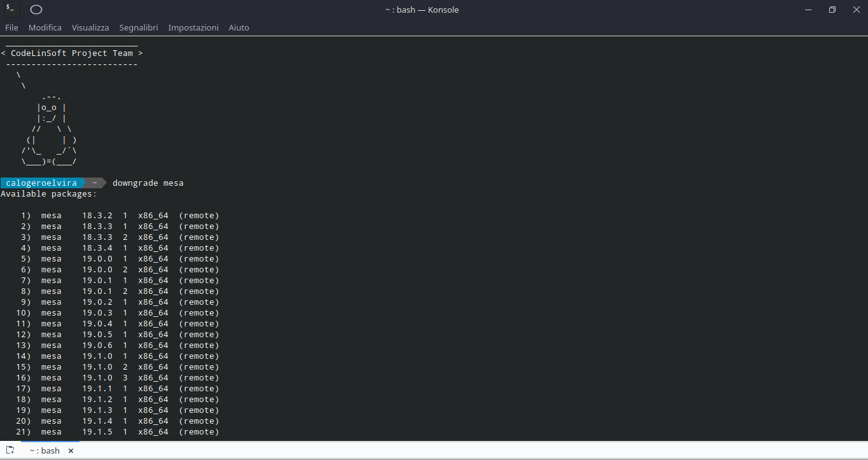Open the Modifica menu

tap(45, 27)
